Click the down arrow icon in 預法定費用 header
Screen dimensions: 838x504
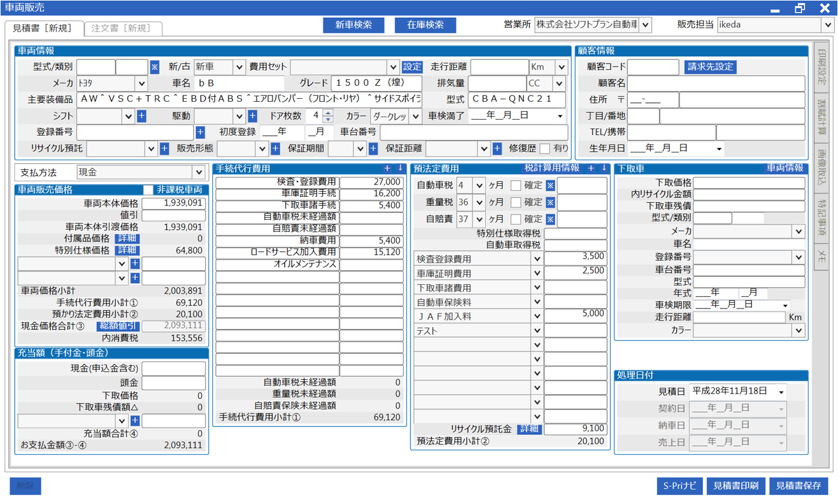click(604, 168)
